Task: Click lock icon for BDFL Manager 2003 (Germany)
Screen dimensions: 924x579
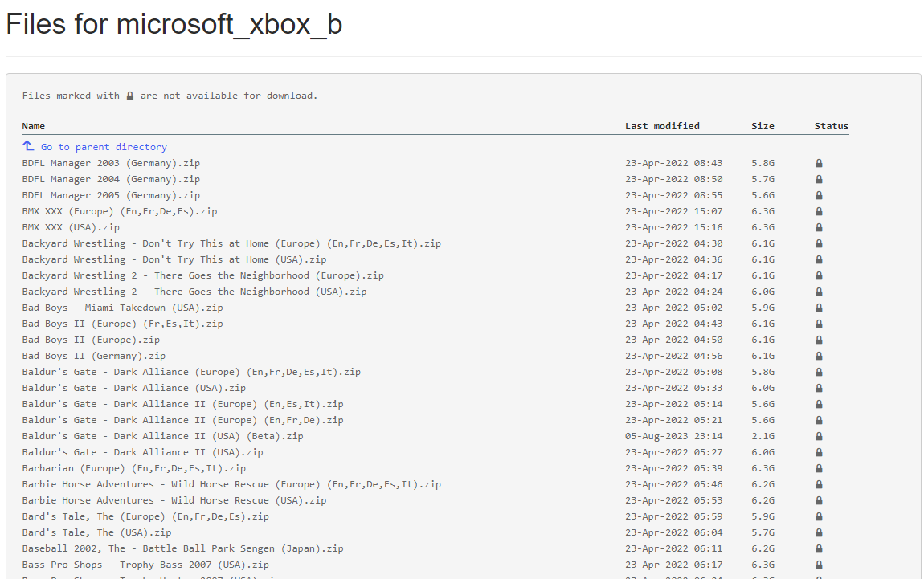Action: (x=819, y=163)
